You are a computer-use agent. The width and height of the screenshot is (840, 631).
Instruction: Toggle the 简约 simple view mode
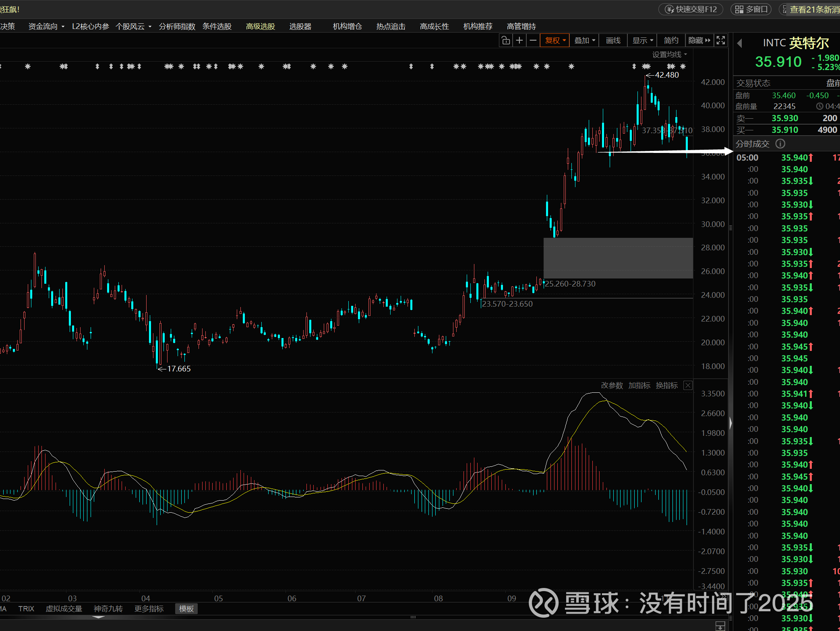[x=671, y=40]
